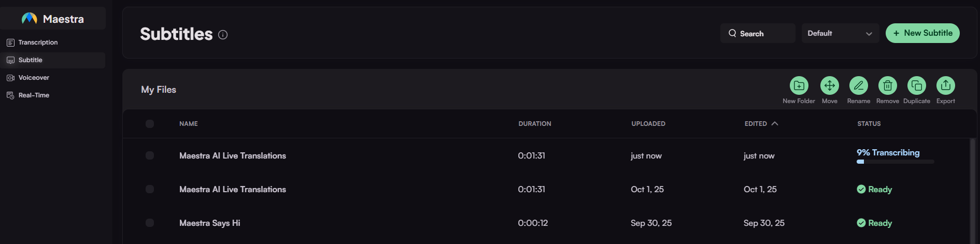Click the Maestra logo

[30, 19]
